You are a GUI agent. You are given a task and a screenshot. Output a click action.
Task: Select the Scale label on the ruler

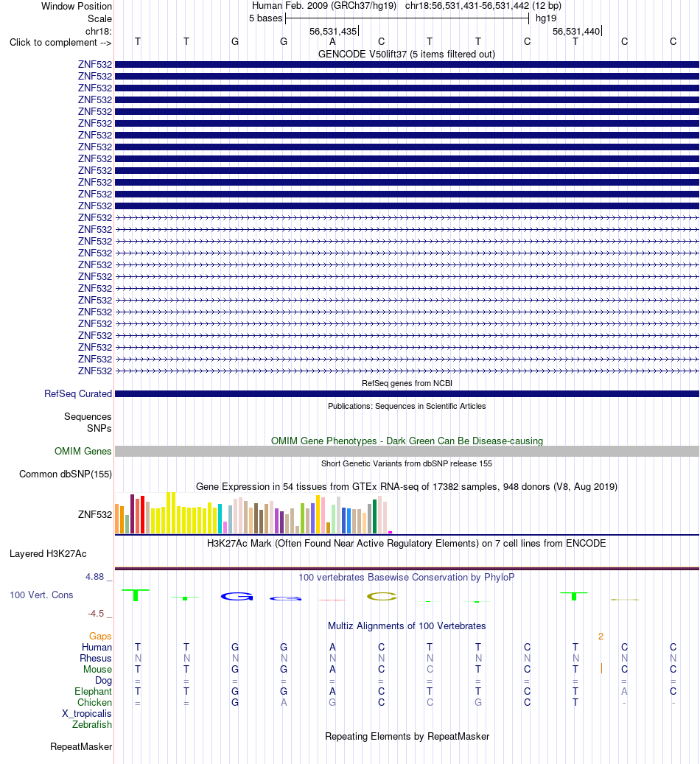[99, 18]
